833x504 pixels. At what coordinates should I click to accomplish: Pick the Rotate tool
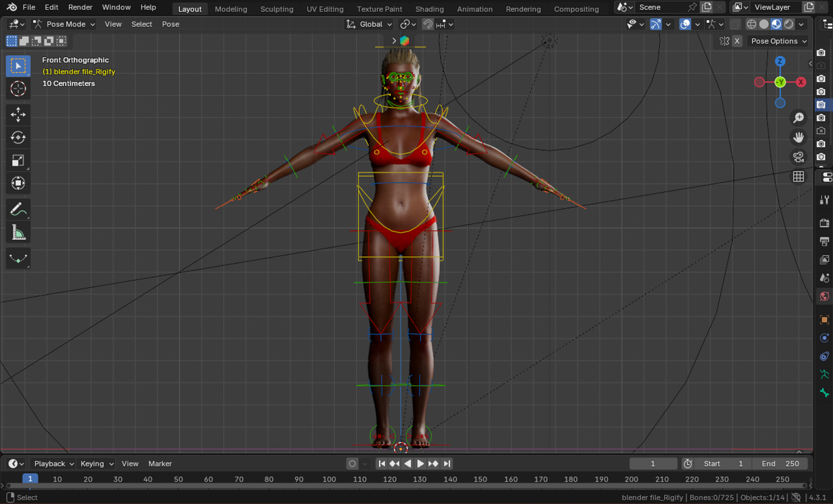pyautogui.click(x=18, y=137)
